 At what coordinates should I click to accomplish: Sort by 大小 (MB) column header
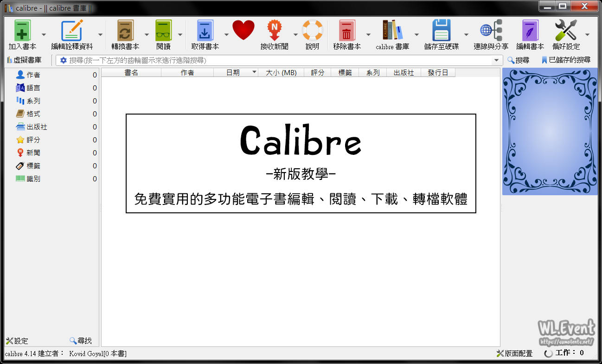pos(281,72)
